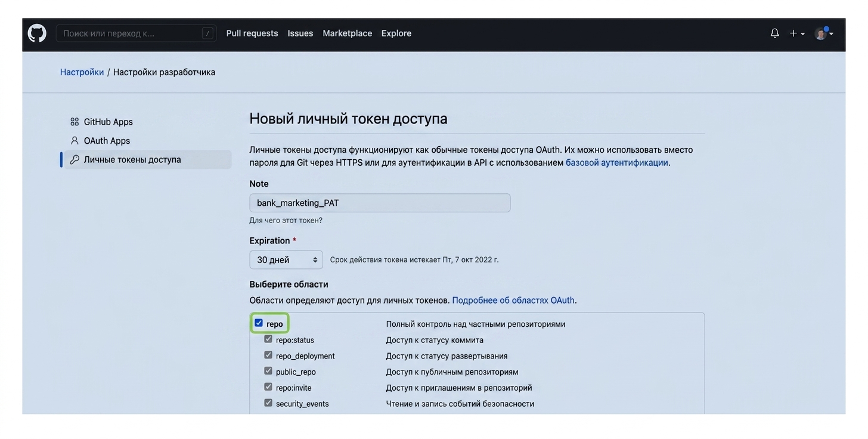Open the notifications bell

pyautogui.click(x=774, y=33)
